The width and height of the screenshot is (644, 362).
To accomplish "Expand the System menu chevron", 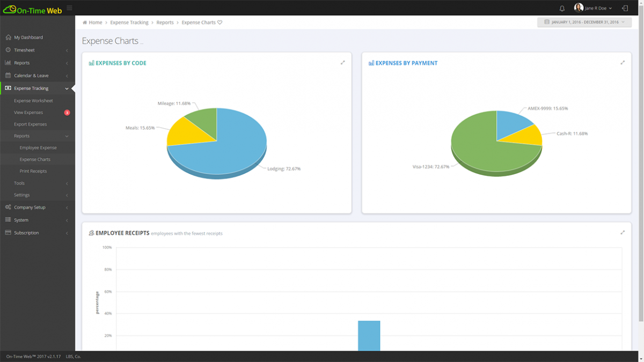I will [67, 220].
